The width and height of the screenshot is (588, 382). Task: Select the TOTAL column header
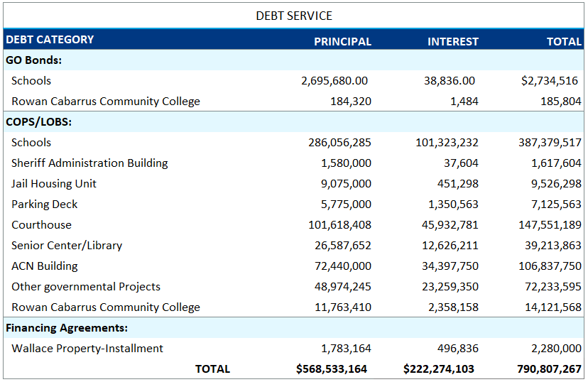click(x=564, y=42)
